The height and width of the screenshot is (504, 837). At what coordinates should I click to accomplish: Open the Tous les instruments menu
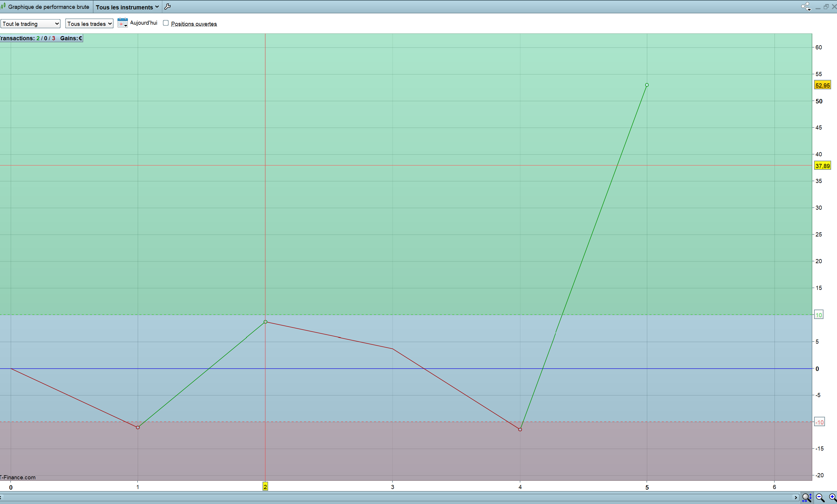tap(127, 7)
